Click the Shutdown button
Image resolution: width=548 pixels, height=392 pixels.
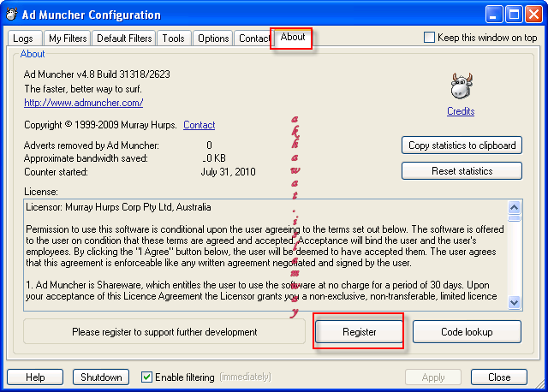click(x=101, y=377)
